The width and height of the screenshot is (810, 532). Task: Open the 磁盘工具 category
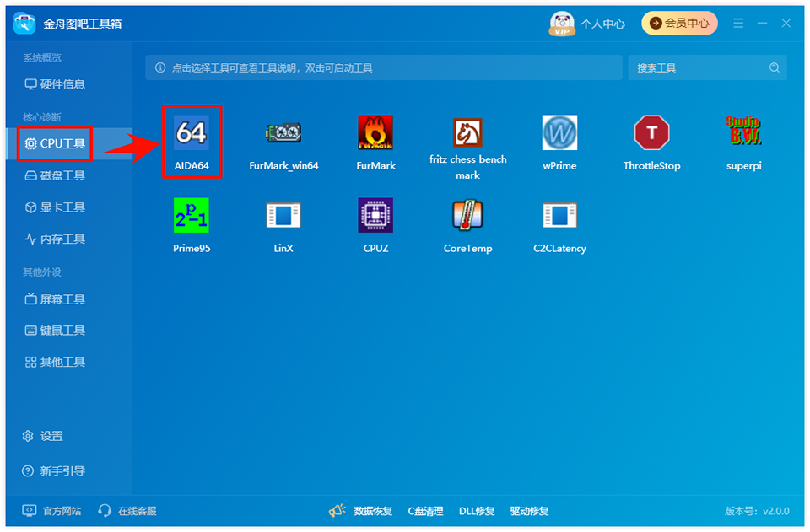click(x=55, y=175)
